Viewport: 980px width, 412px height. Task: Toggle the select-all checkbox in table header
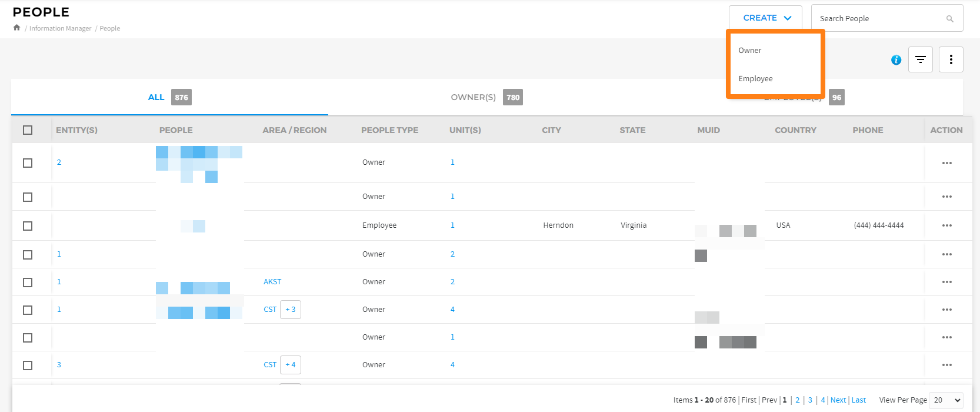pos(28,130)
